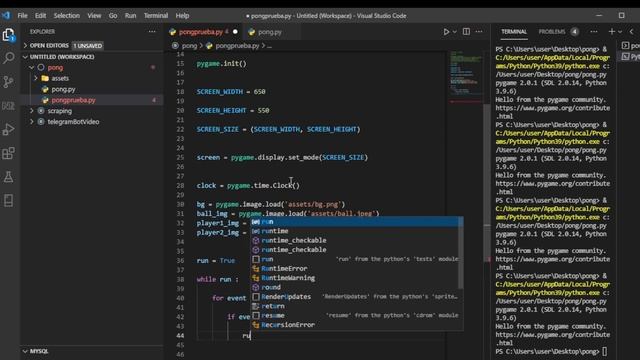Viewport: 640px width, 360px height.
Task: Click the editor minimap
Action: [465, 78]
